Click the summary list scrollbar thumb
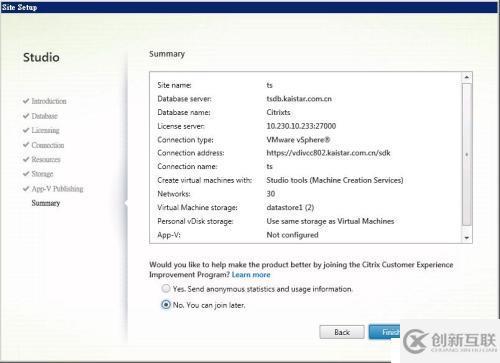The image size is (500, 363). pos(467,154)
